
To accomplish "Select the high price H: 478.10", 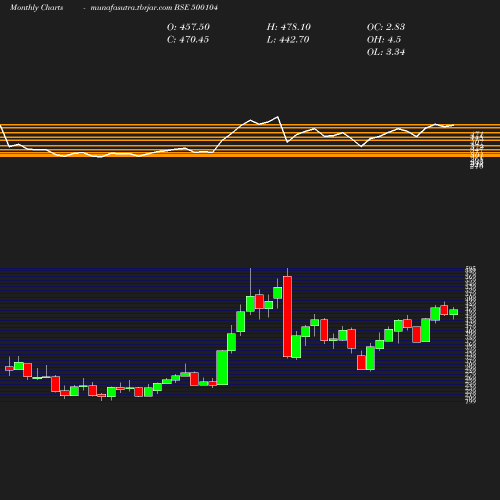I will click(x=289, y=27).
